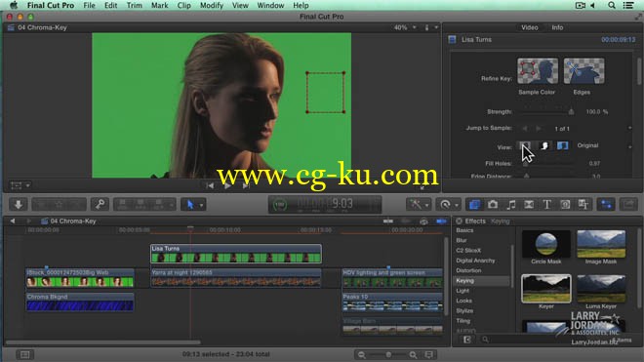This screenshot has height=362, width=644.
Task: Open the Transitions browser icon
Action: click(529, 204)
